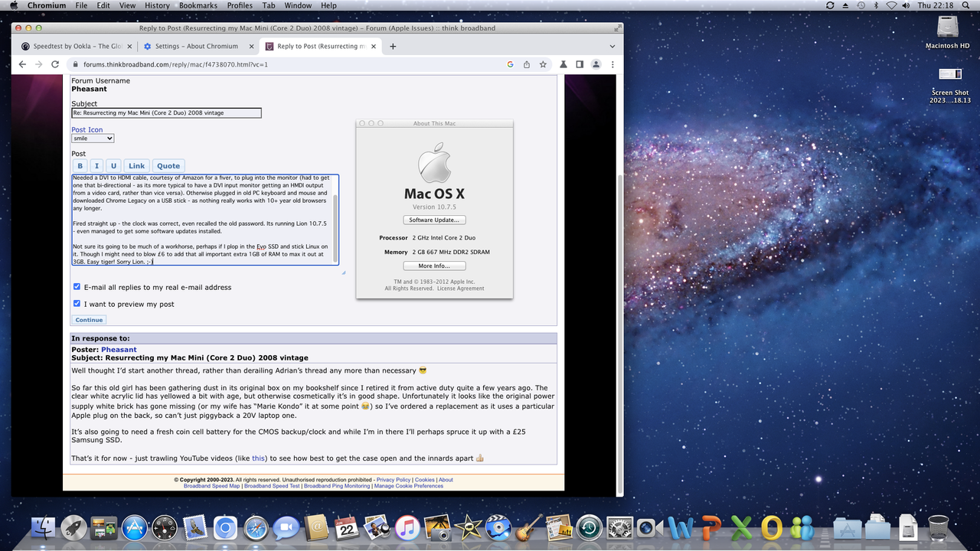Open Dashboard from the dock

[x=165, y=527]
